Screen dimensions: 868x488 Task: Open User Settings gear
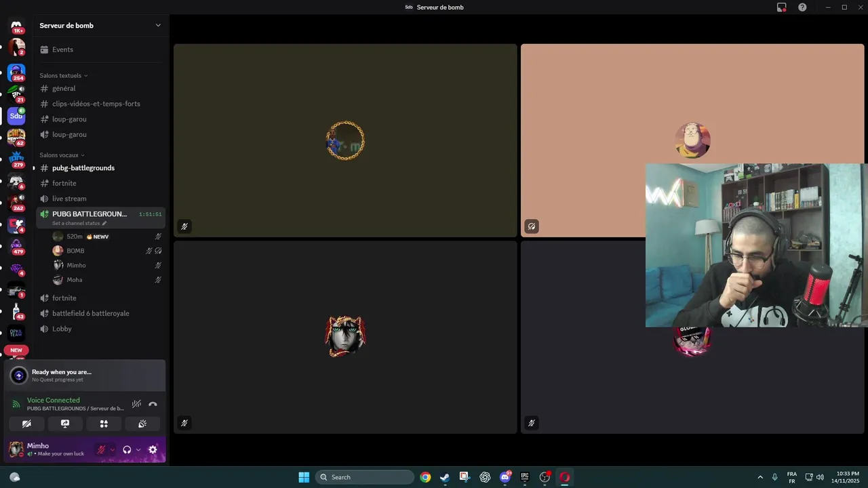[153, 449]
